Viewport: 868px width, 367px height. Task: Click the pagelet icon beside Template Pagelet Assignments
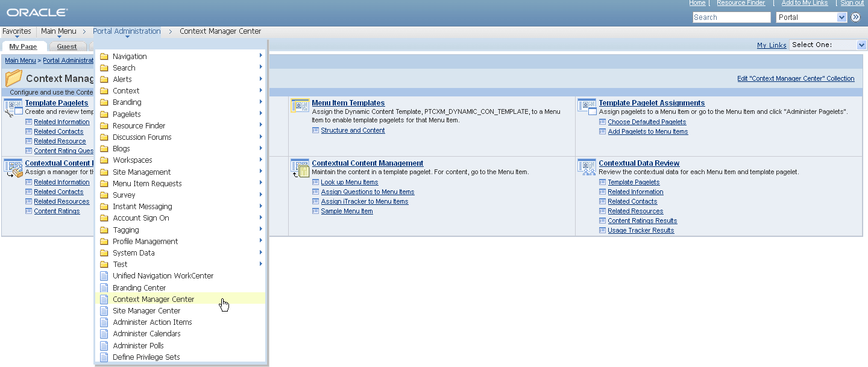(x=586, y=107)
